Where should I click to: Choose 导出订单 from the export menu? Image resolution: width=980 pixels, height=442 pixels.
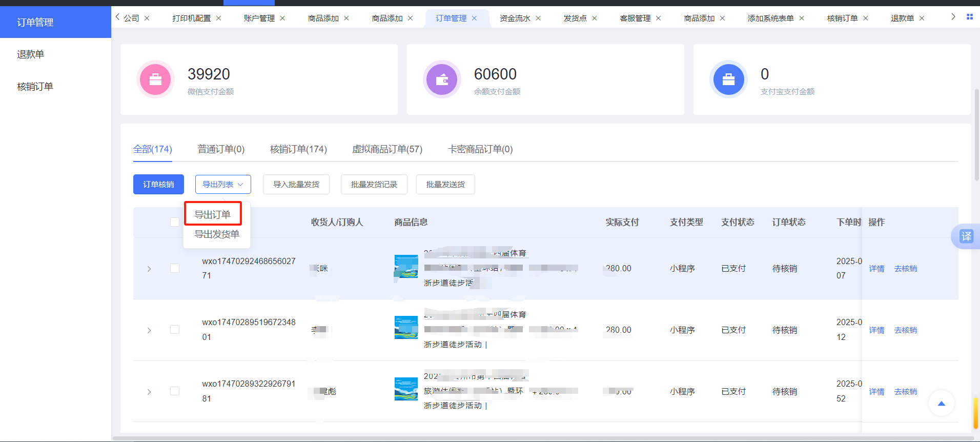tap(213, 214)
